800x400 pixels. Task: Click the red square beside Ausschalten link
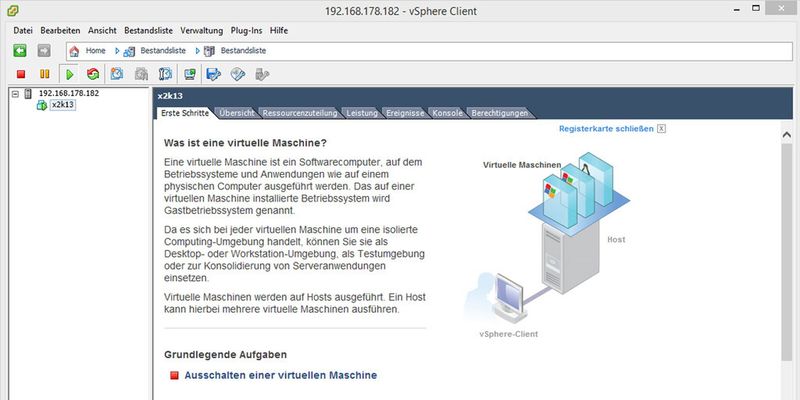click(x=174, y=376)
